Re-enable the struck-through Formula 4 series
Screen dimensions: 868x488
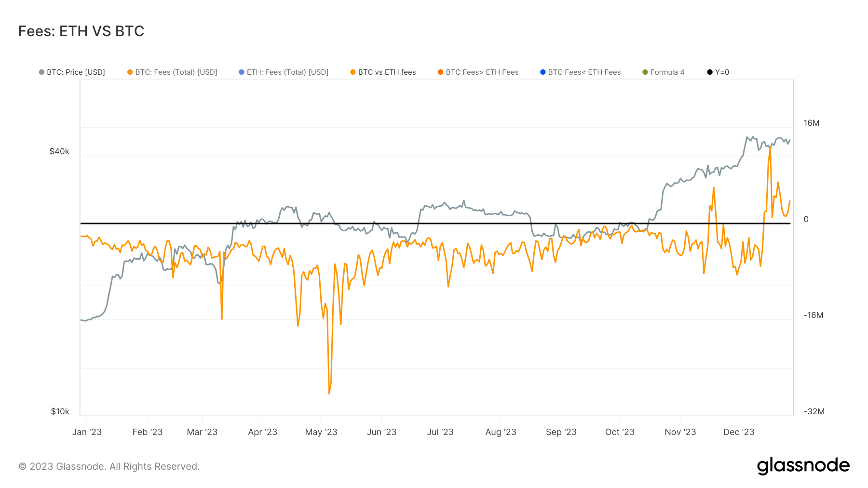668,72
